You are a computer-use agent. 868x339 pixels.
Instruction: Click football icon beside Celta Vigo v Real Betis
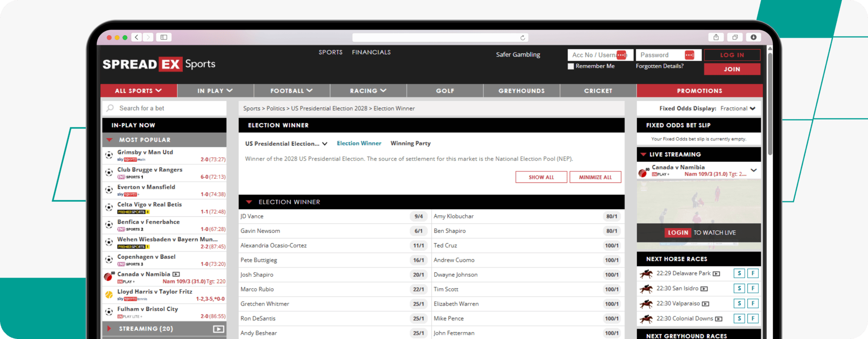(109, 208)
